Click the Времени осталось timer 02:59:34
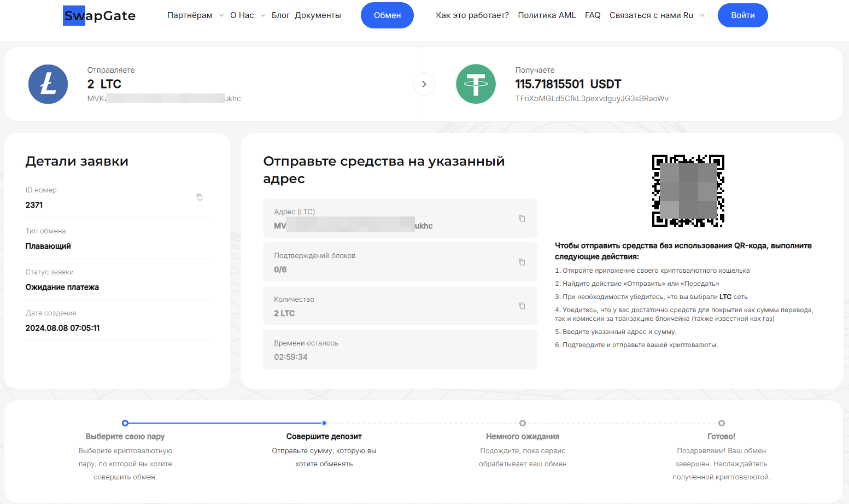This screenshot has width=849, height=504. pyautogui.click(x=291, y=357)
